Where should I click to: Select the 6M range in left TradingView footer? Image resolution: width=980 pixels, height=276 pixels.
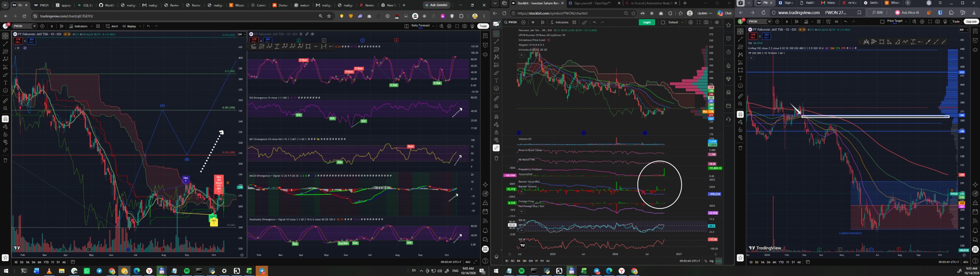39,262
